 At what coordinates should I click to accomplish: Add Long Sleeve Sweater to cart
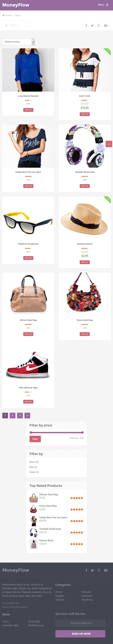[x=28, y=110]
